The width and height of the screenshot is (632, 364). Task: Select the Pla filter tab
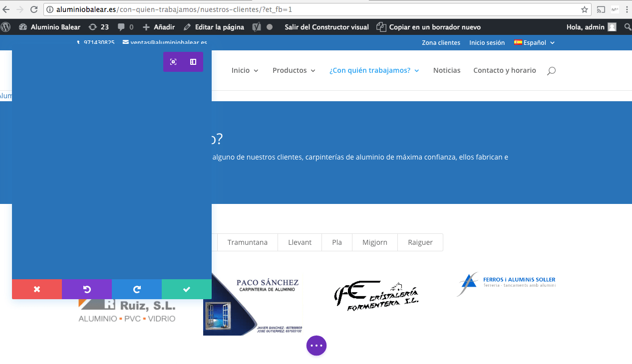[x=337, y=242]
